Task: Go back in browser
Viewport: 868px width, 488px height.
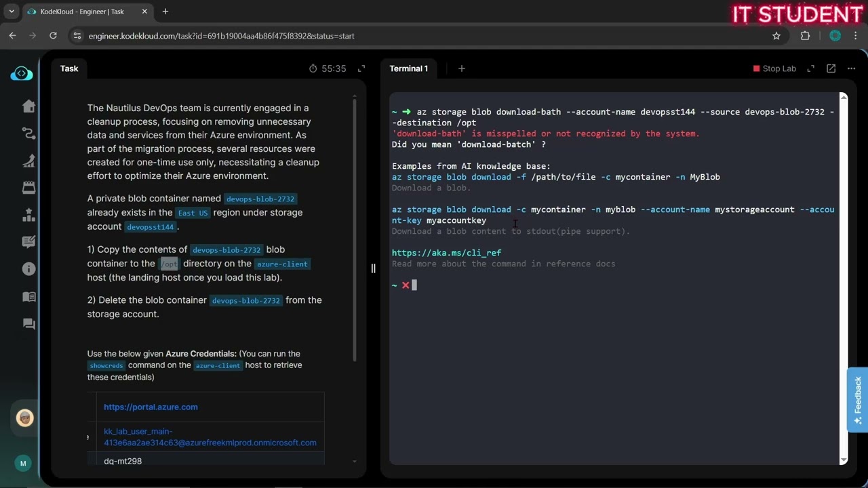Action: [12, 36]
